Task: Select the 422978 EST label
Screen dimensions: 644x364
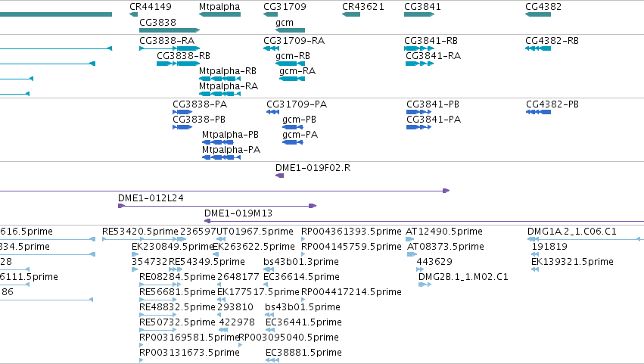Action: pos(237,323)
